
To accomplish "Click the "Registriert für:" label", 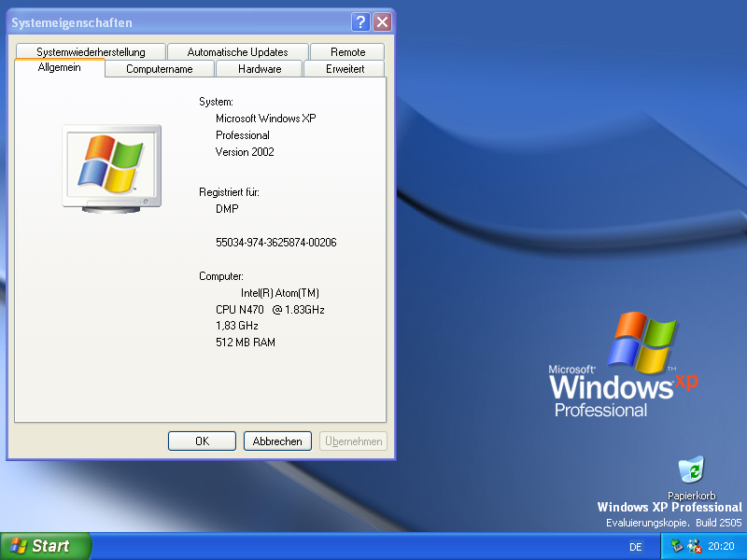I will (229, 192).
